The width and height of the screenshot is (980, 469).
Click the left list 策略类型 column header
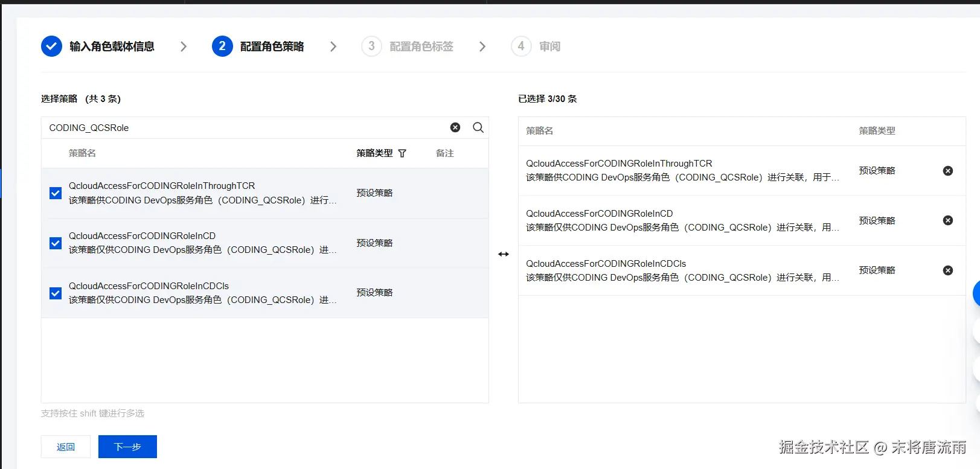[x=374, y=153]
